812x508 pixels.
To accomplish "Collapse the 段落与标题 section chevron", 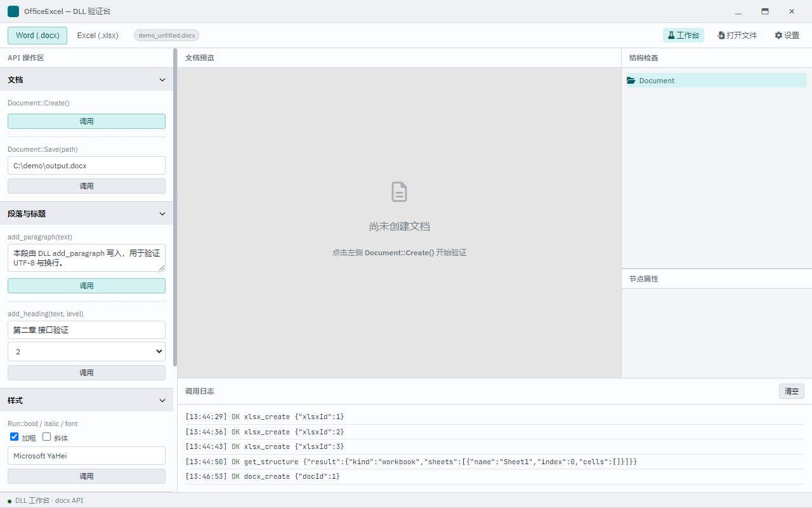I will [x=162, y=214].
